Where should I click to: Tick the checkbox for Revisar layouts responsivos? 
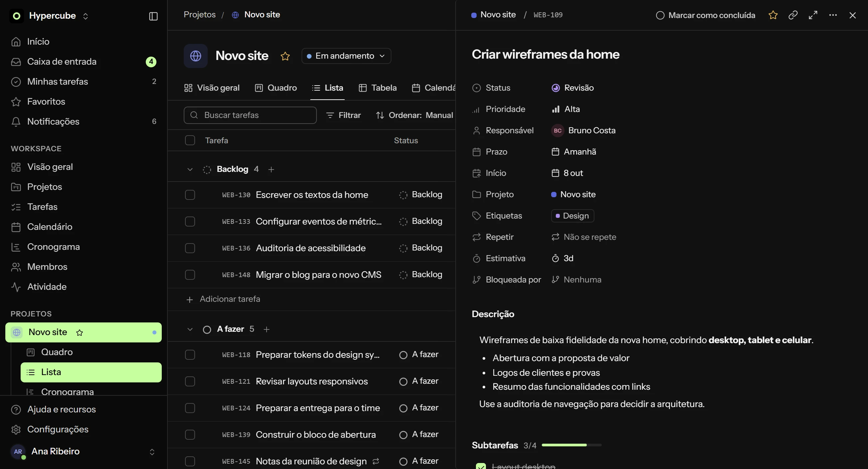pyautogui.click(x=190, y=381)
